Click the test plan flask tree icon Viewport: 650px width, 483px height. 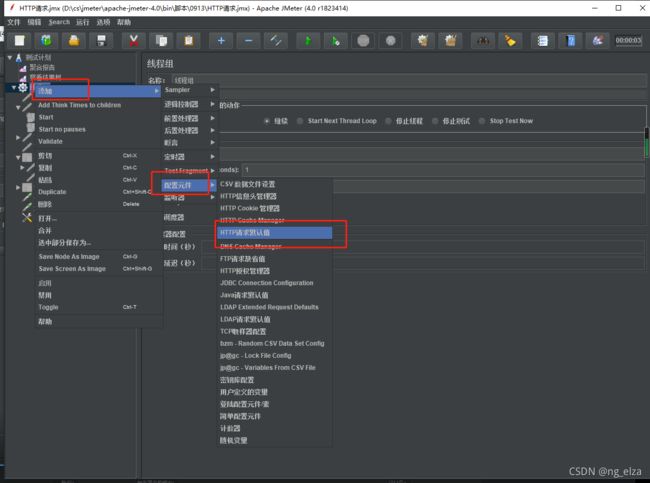(x=19, y=58)
